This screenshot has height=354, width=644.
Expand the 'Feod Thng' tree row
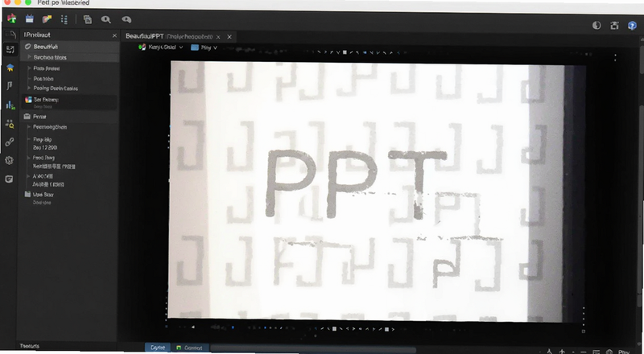[29, 157]
